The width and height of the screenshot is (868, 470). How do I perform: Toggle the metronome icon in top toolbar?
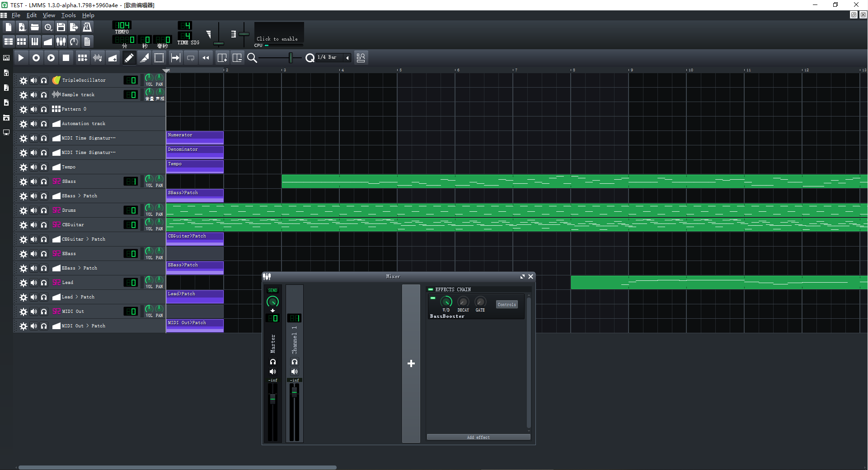pyautogui.click(x=87, y=27)
